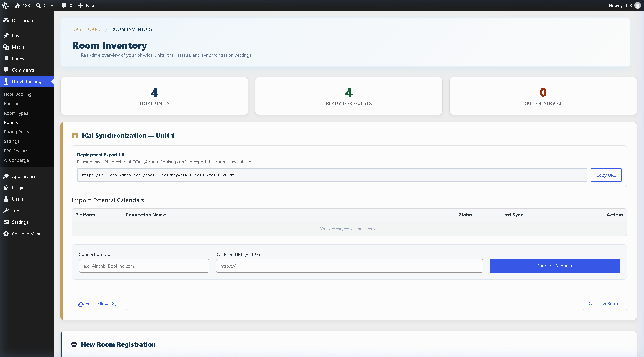
Task: Click 'No external feeds connected yet.' text
Action: click(x=349, y=229)
